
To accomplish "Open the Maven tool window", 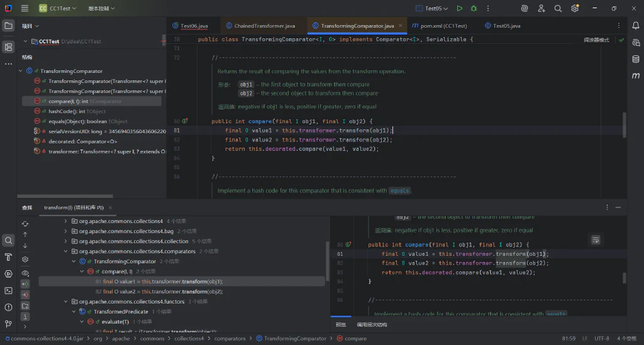I will 635,75.
